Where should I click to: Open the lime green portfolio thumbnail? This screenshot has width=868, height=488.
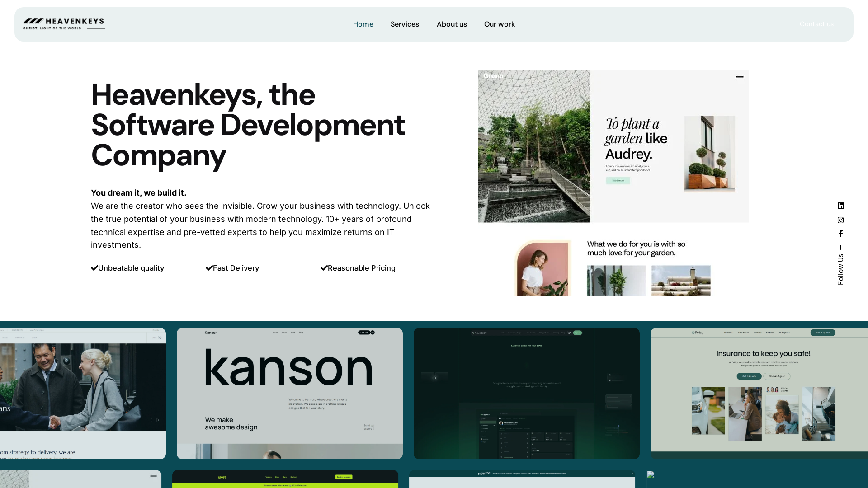click(285, 479)
